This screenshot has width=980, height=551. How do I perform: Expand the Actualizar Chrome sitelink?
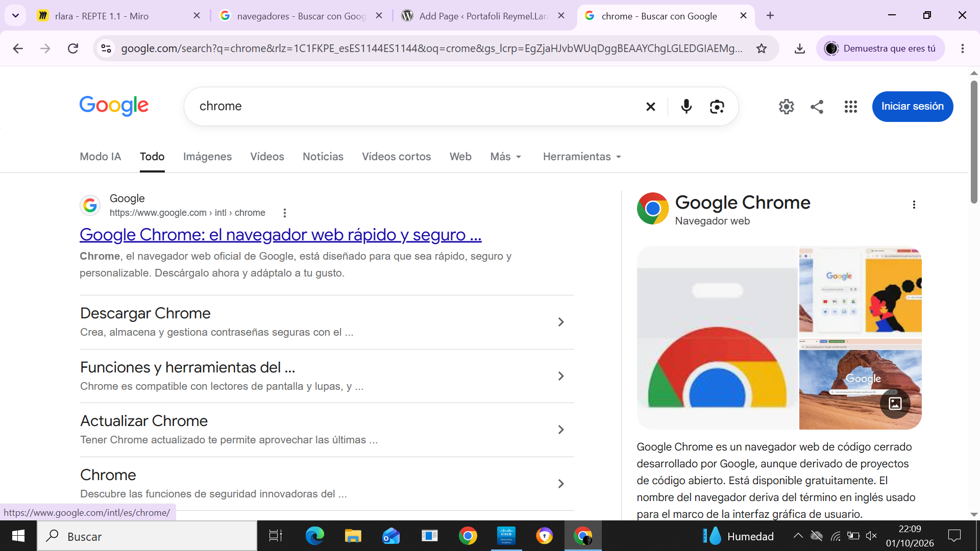327,430
